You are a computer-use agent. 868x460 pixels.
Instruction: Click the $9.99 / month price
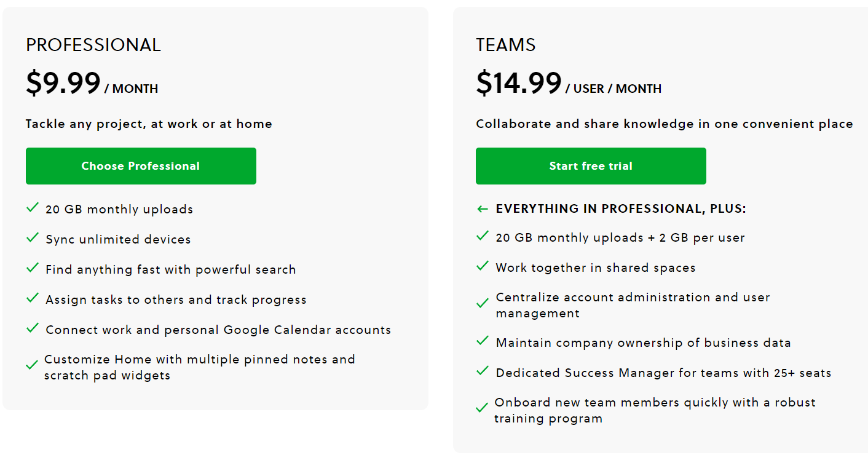pyautogui.click(x=92, y=84)
